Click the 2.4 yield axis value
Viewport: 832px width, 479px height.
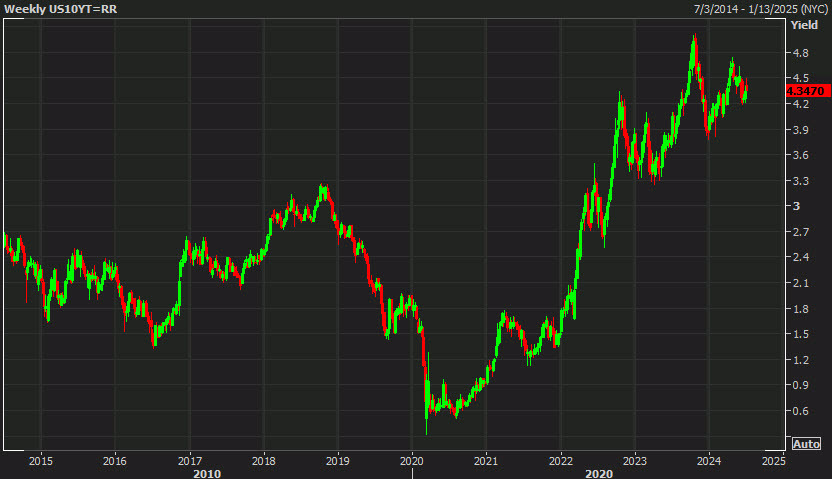click(801, 257)
